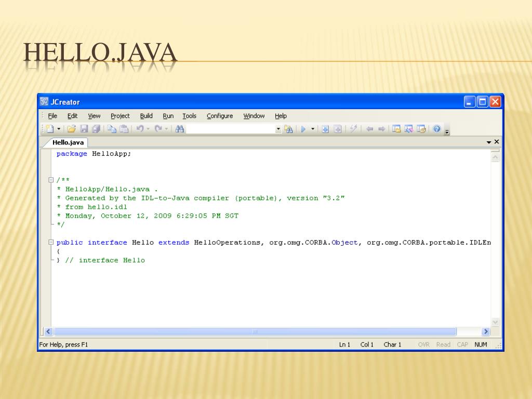Collapse the comment block fold marker
The image size is (532, 399).
click(x=51, y=180)
